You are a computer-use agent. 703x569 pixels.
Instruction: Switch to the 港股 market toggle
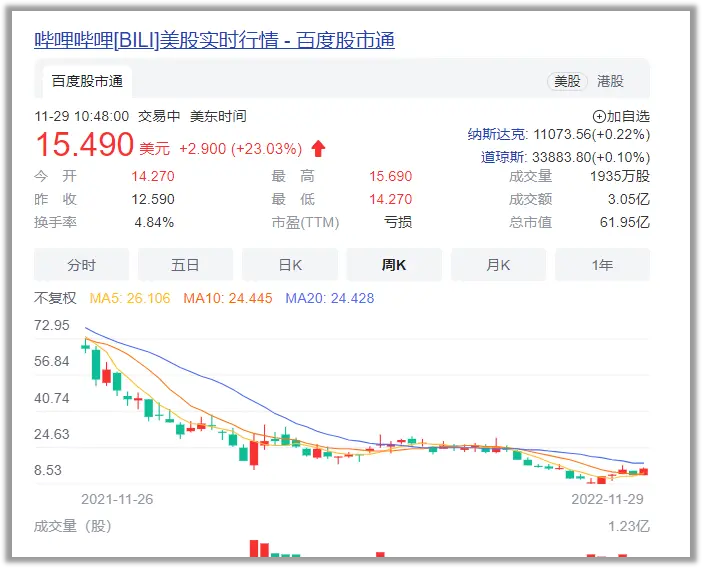(610, 81)
